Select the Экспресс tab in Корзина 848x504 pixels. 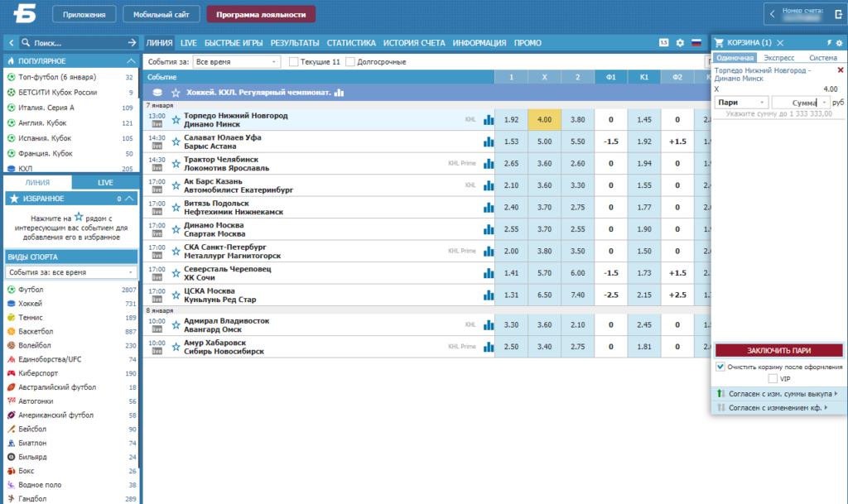(x=778, y=57)
